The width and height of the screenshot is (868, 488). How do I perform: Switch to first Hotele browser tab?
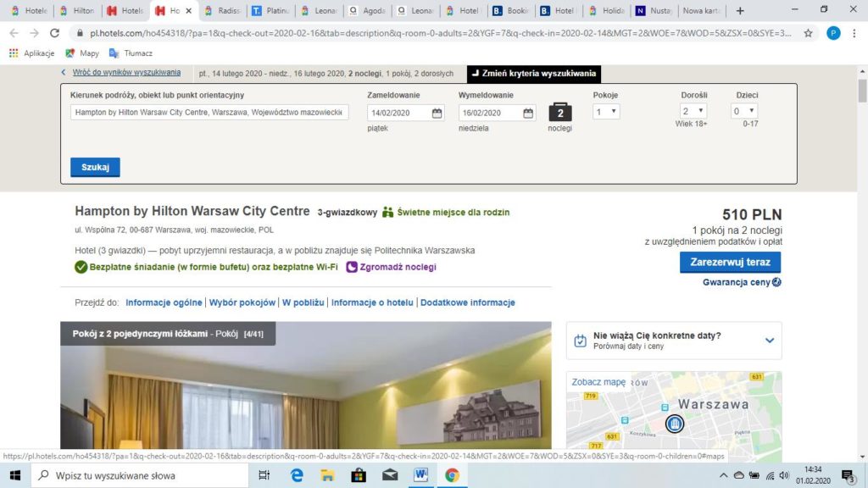click(30, 10)
